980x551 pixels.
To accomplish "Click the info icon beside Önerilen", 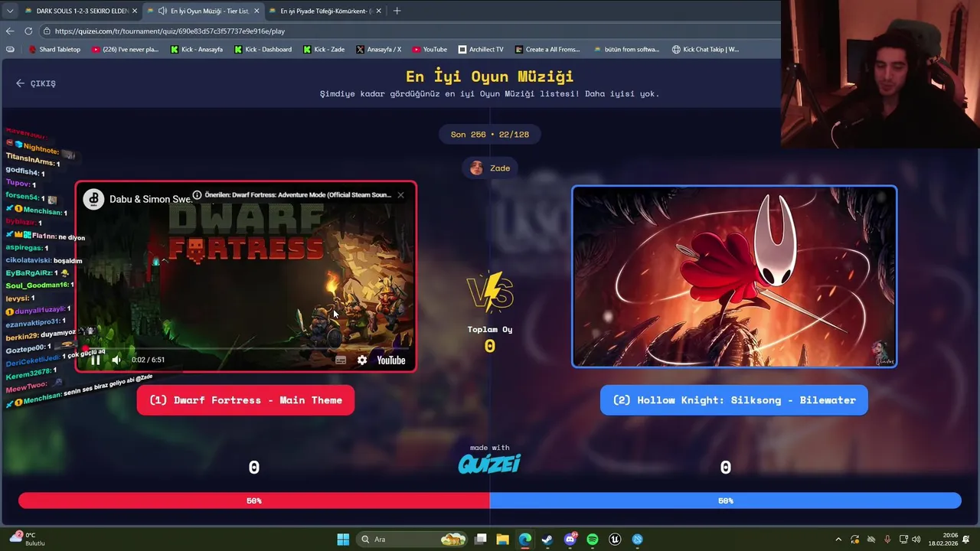I will pos(197,195).
